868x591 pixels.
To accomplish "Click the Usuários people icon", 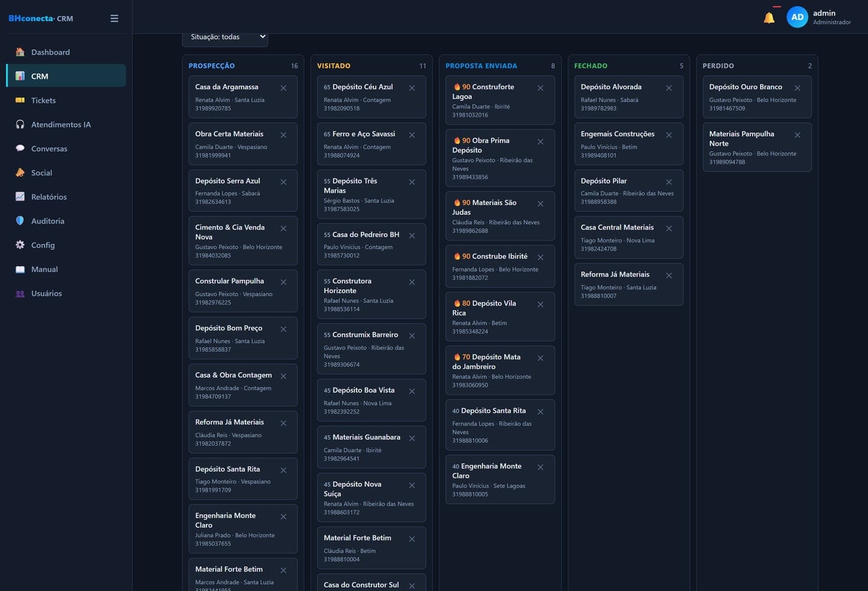I will click(x=20, y=293).
